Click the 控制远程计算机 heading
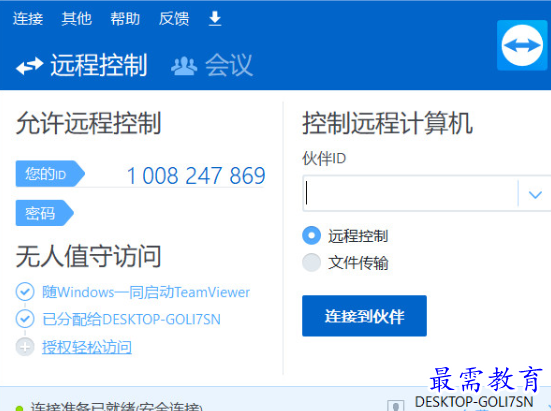The image size is (551, 411). pos(388,123)
